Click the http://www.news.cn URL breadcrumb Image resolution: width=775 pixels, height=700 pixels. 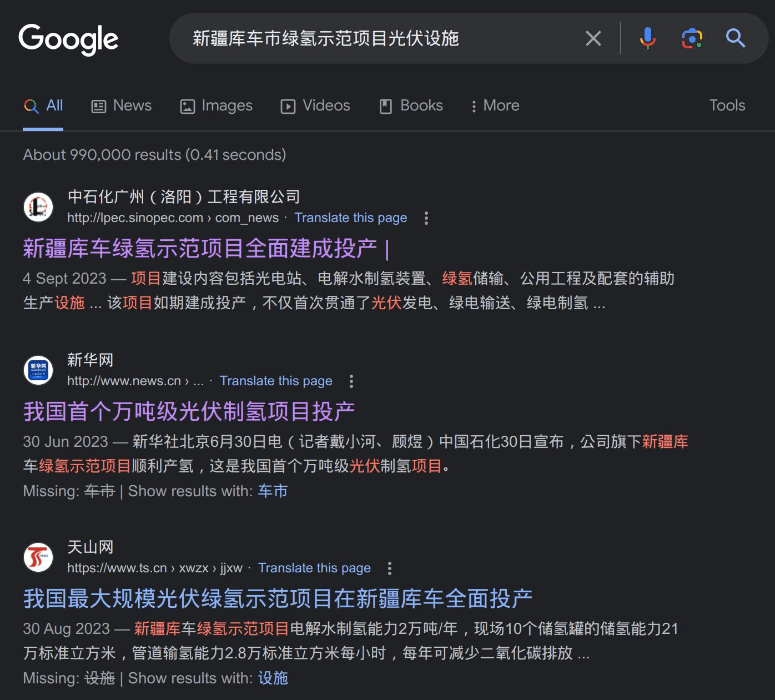coord(135,381)
